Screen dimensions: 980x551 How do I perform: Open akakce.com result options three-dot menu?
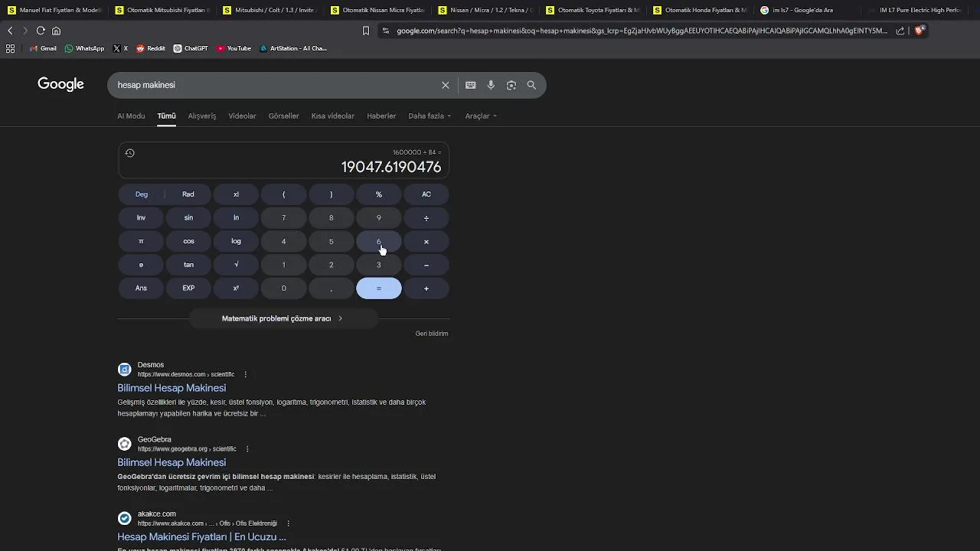click(288, 523)
